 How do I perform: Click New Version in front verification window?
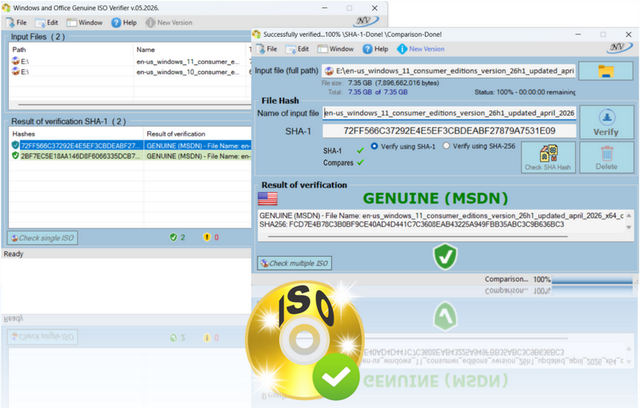click(421, 49)
